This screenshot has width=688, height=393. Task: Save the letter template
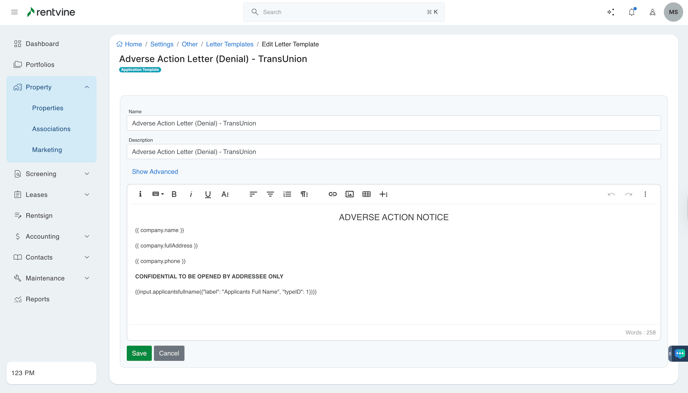[139, 354]
